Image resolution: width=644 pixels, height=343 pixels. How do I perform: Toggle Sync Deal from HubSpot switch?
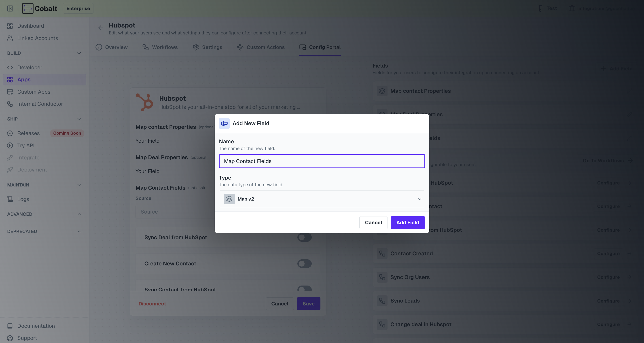pos(304,237)
